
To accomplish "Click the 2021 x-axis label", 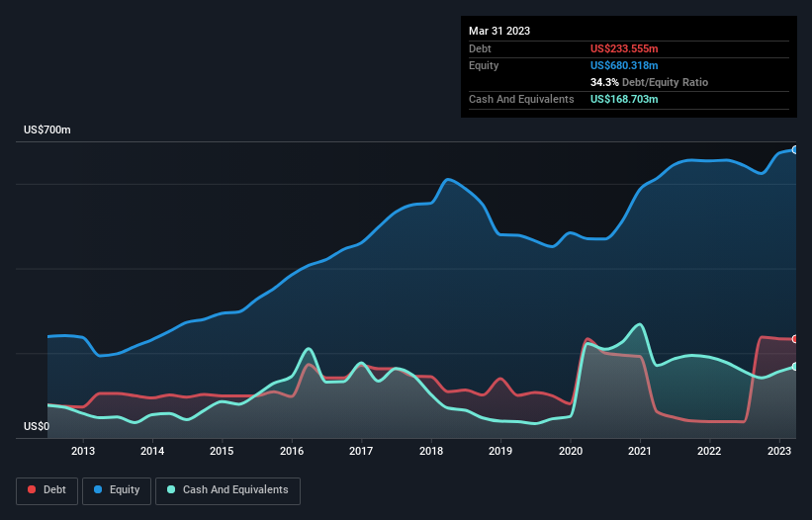I will 640,451.
